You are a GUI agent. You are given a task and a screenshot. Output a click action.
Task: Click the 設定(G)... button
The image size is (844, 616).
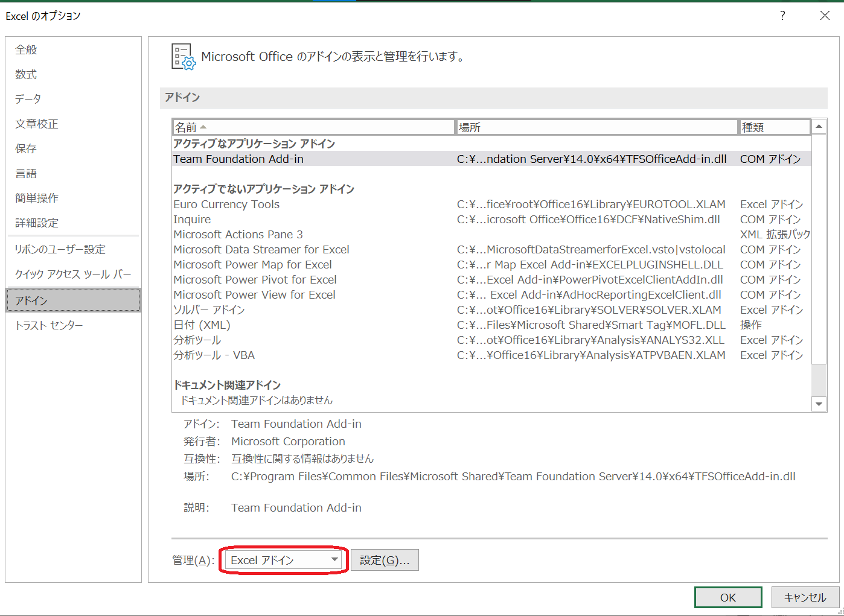point(385,560)
